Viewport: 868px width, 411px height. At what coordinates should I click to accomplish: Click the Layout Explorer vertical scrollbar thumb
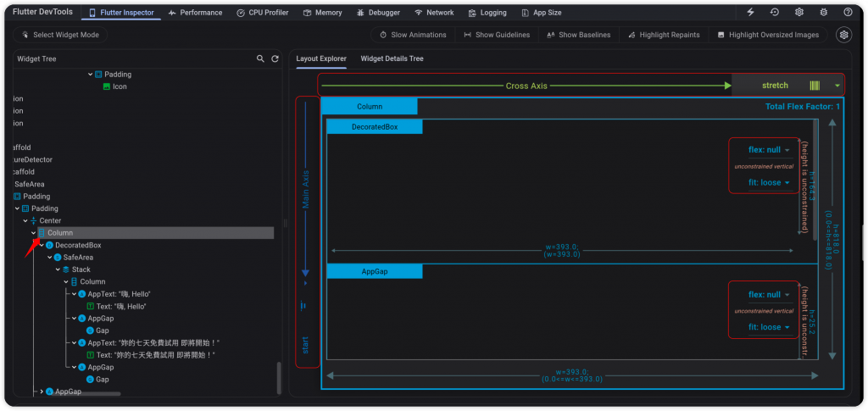815,180
